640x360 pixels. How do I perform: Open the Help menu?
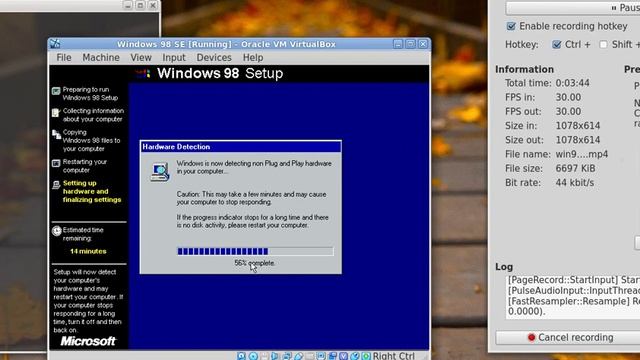pos(253,58)
